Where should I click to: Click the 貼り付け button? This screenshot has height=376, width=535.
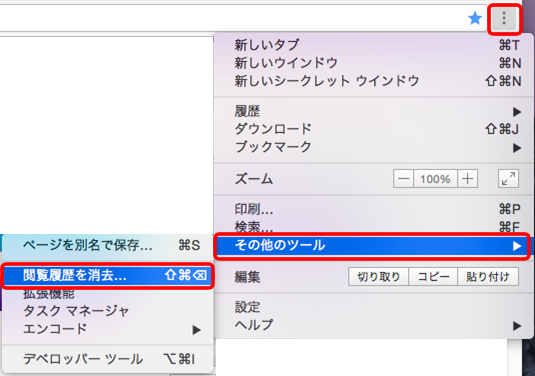point(488,276)
